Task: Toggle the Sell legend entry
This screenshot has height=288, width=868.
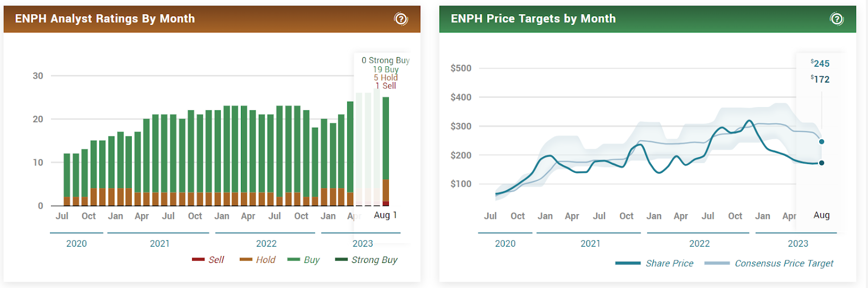Action: click(208, 260)
